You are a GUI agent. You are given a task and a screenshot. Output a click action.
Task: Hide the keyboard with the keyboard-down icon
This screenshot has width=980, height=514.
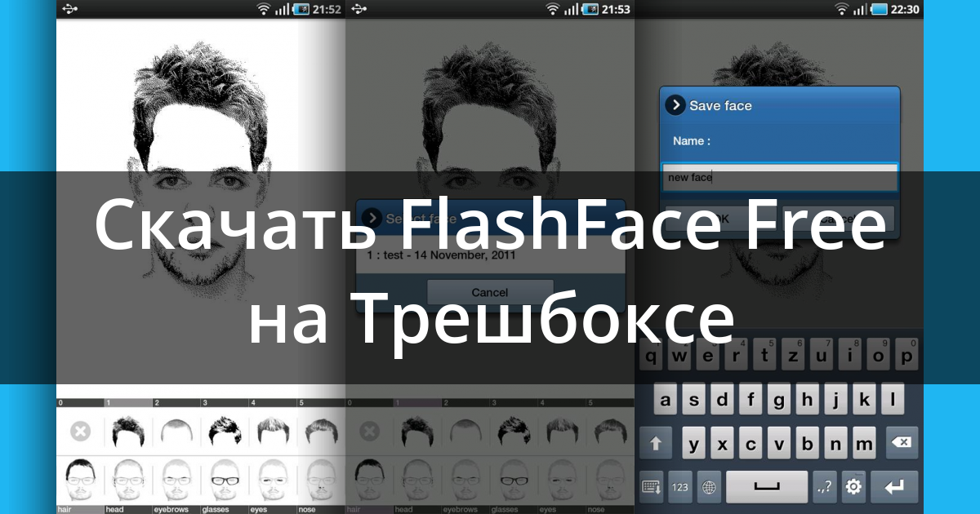pos(652,487)
